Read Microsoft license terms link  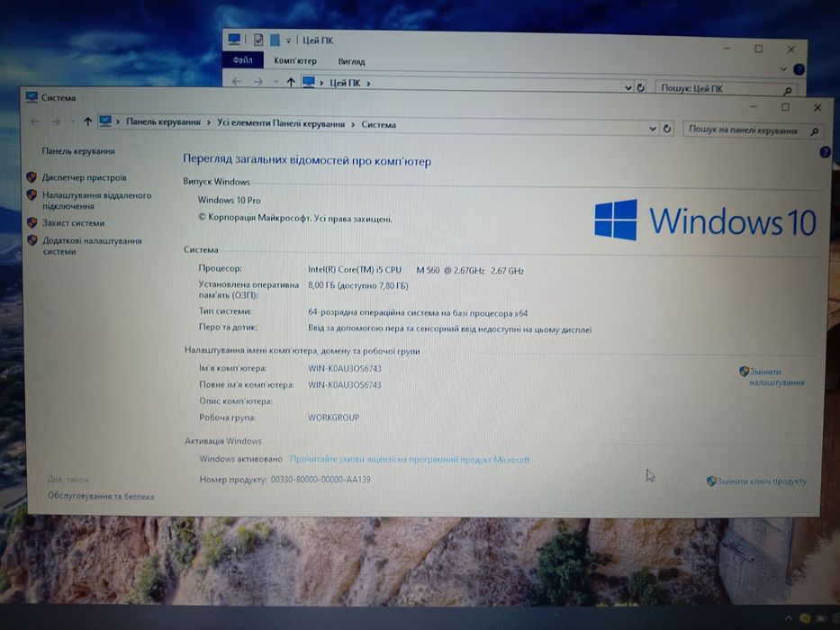point(410,460)
